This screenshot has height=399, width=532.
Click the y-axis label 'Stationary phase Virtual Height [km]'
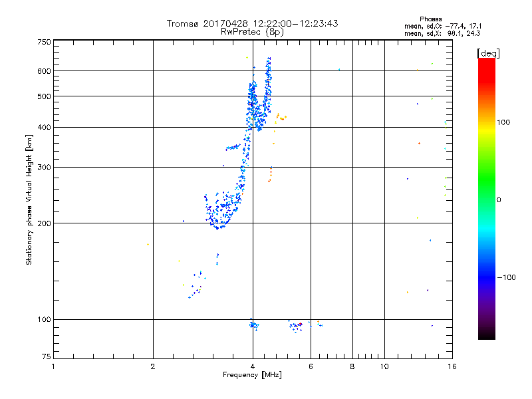tap(29, 199)
